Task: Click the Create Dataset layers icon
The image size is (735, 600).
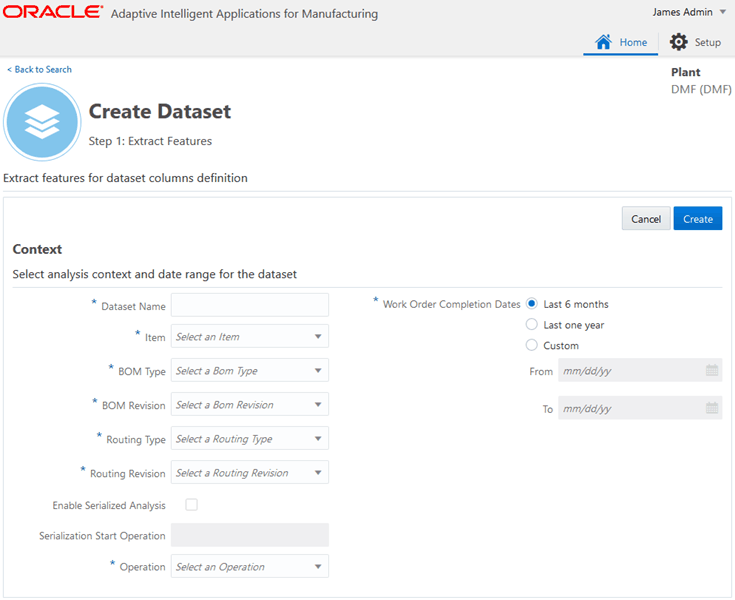Action: click(42, 122)
